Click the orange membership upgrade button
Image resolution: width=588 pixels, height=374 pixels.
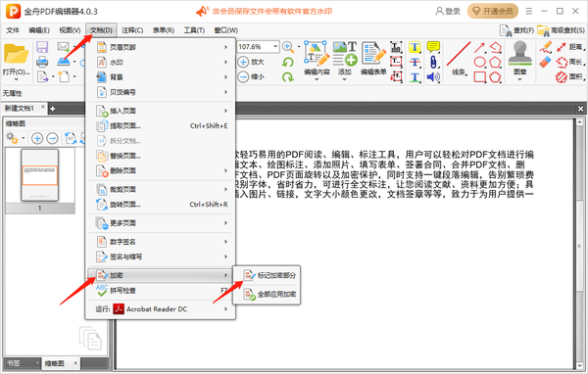point(492,11)
